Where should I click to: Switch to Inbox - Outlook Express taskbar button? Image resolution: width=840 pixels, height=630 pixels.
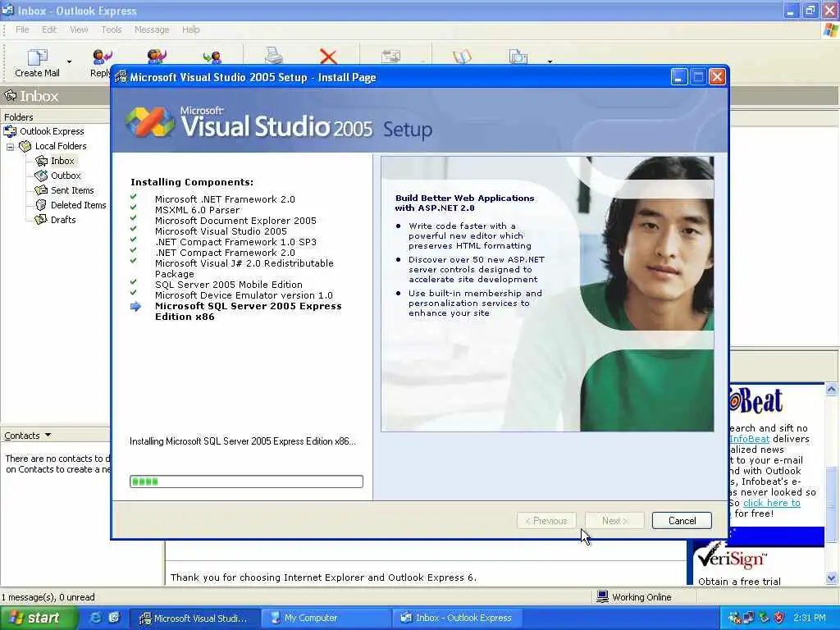click(x=458, y=619)
